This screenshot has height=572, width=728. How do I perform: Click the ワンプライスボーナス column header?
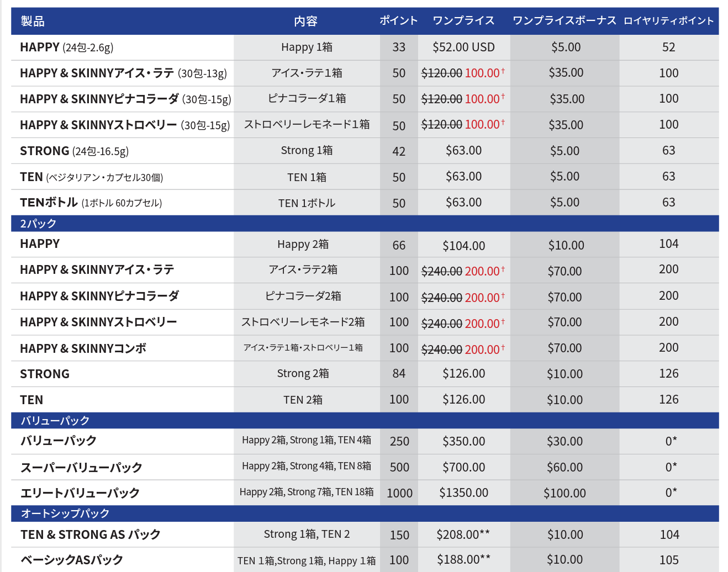[x=564, y=21]
